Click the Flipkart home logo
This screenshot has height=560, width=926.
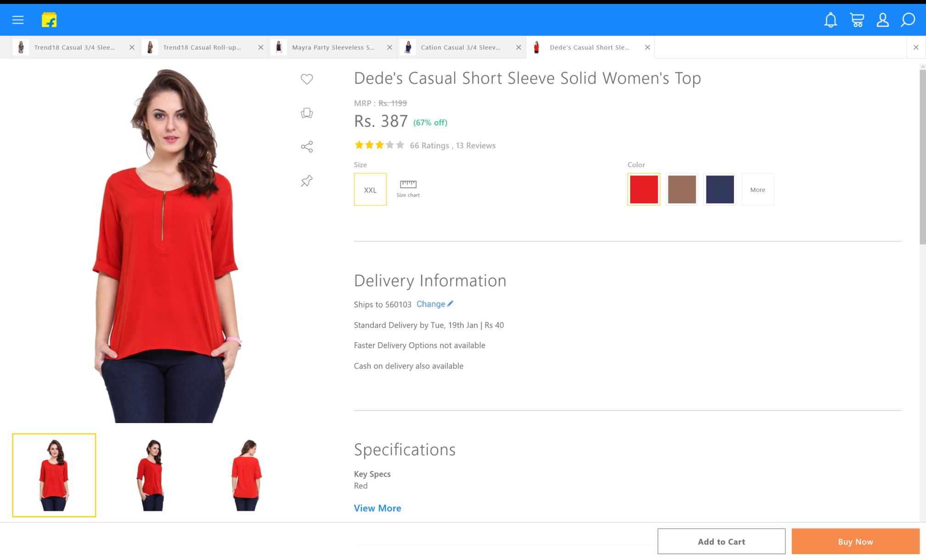49,20
